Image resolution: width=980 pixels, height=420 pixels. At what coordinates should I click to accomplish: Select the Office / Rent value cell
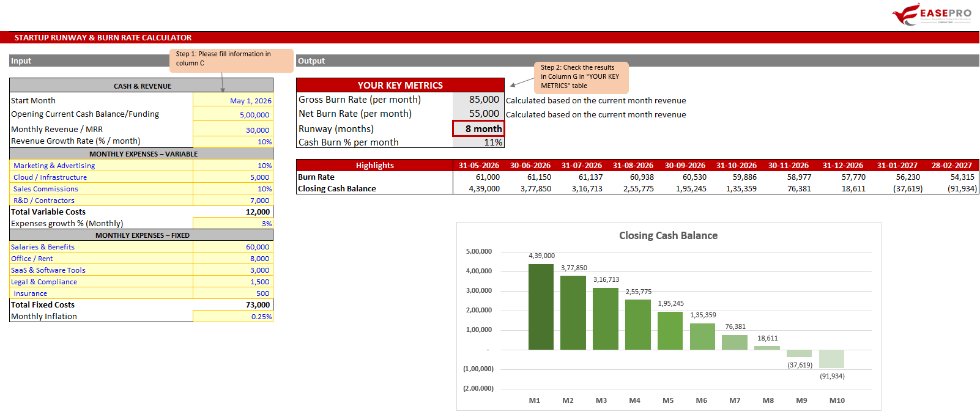pos(233,259)
